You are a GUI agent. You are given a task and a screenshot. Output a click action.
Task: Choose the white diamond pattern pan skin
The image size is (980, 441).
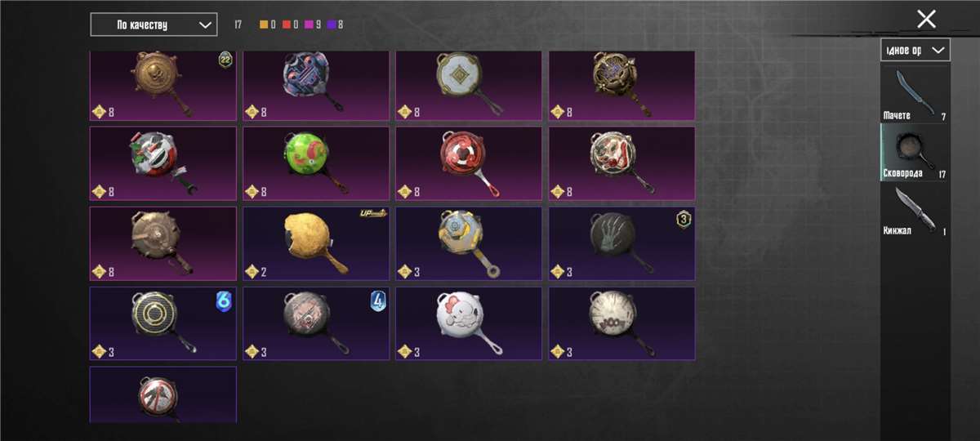469,86
